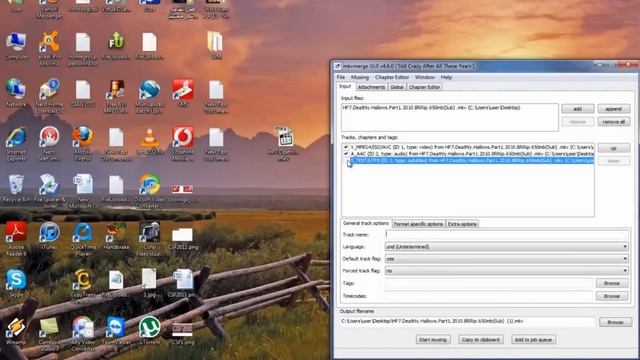Click Browse next to the Tags field
This screenshot has width=640, height=360.
click(x=612, y=283)
